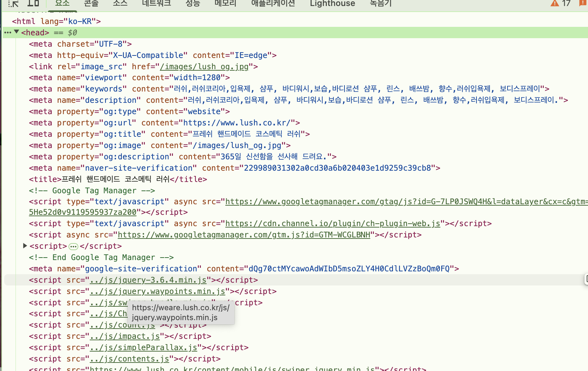Select the viewport meta line
The image size is (588, 371).
129,77
